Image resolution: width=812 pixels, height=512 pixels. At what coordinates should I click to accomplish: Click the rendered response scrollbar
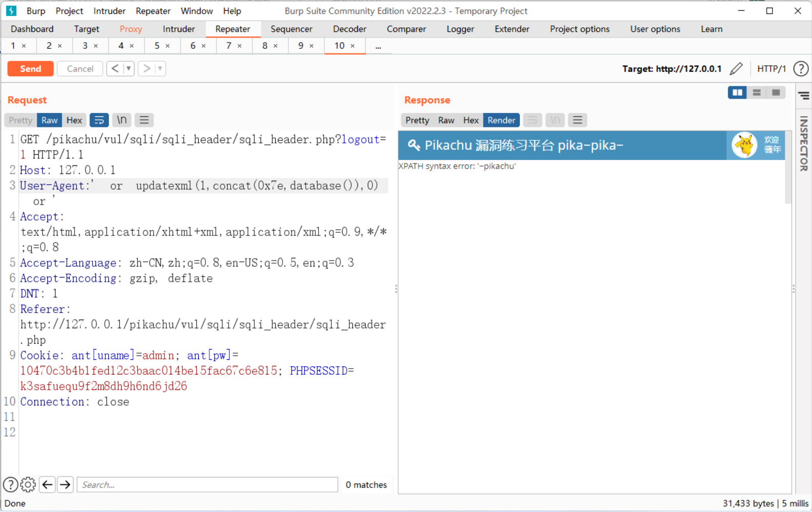point(788,167)
